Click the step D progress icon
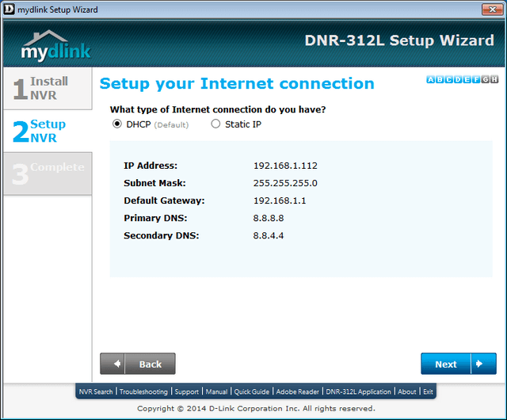 (458, 79)
